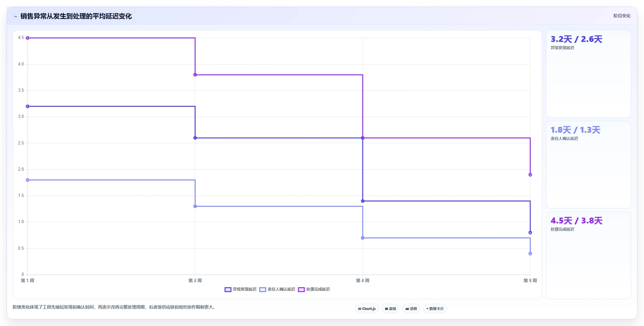Click the 4.5天 / 3.8天 card value

(x=576, y=221)
